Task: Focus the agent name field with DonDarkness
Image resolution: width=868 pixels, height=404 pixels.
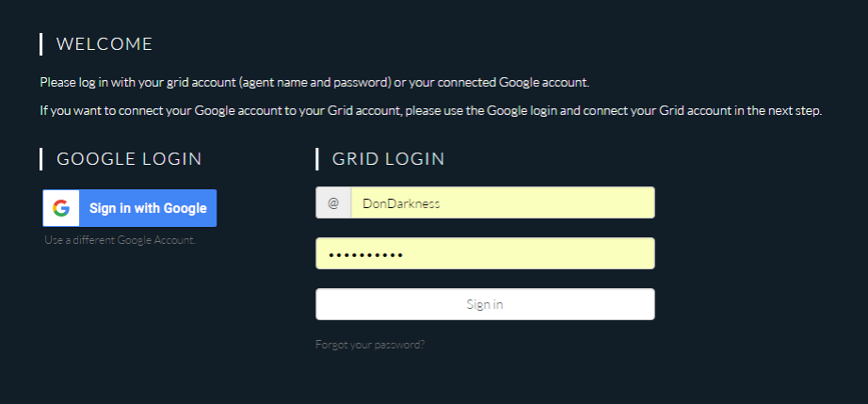Action: 503,202
